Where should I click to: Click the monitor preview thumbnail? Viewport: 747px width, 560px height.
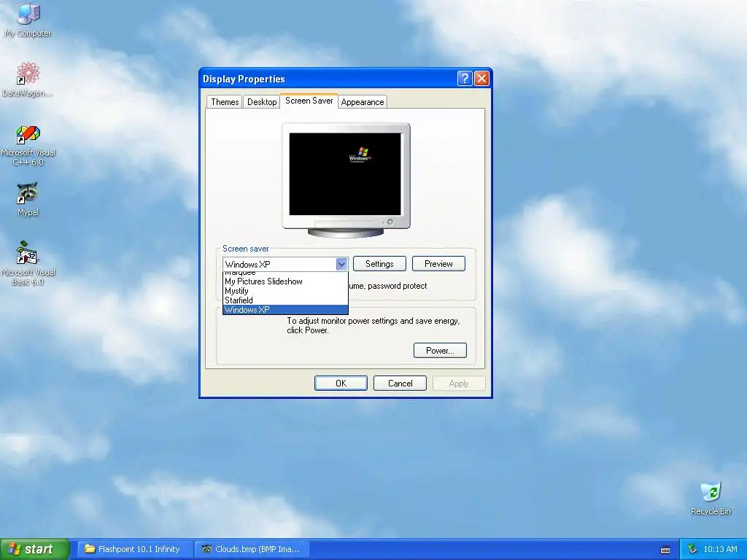click(x=346, y=180)
